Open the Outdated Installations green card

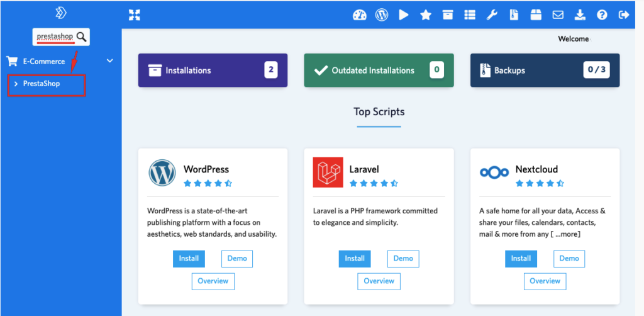pyautogui.click(x=379, y=71)
